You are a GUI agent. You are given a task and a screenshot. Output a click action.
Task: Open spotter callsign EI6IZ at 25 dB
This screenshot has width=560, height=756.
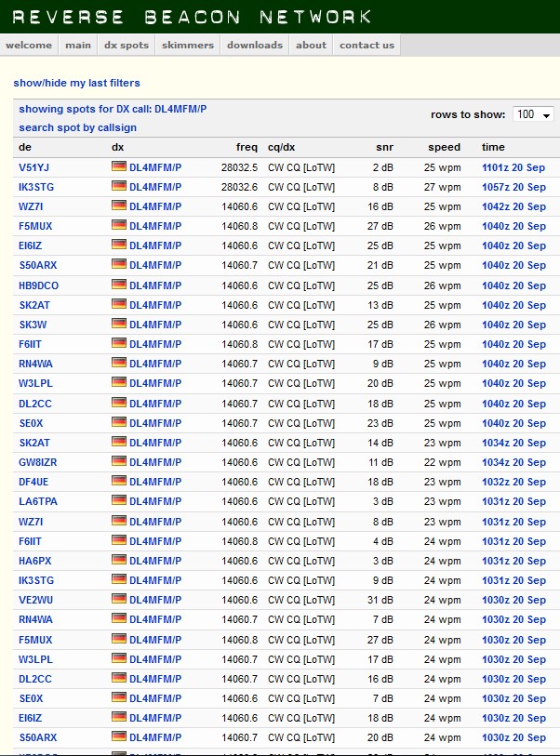(x=31, y=246)
